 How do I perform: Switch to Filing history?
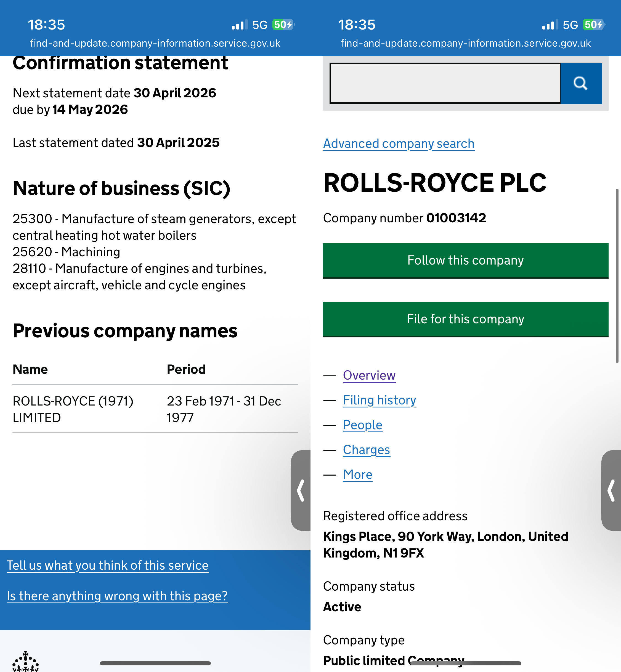[x=380, y=400]
